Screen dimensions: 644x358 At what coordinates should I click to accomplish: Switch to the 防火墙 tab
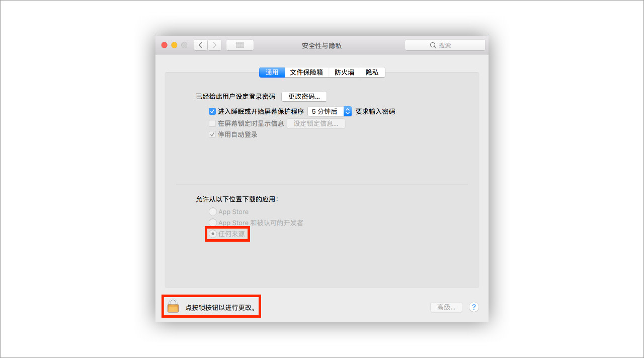344,73
